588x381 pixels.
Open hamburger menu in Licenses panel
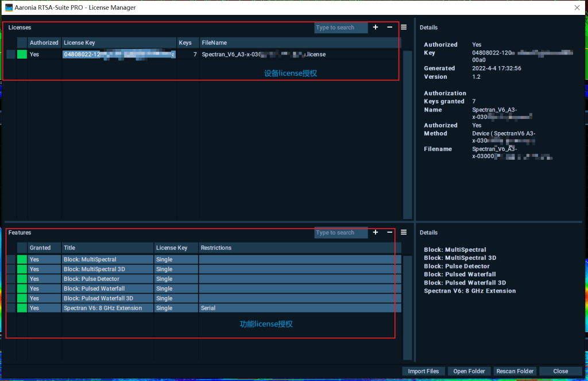404,28
